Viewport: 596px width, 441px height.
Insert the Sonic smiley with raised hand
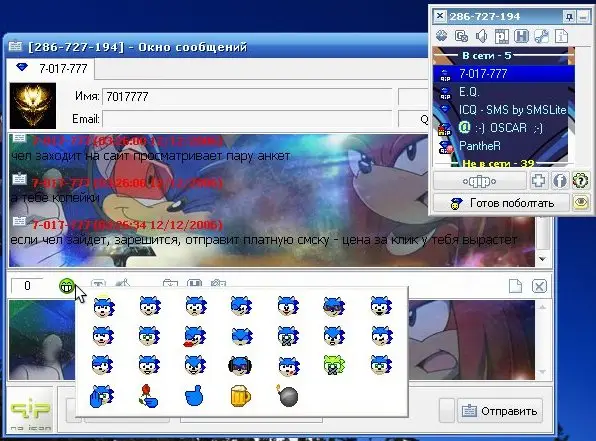point(102,396)
